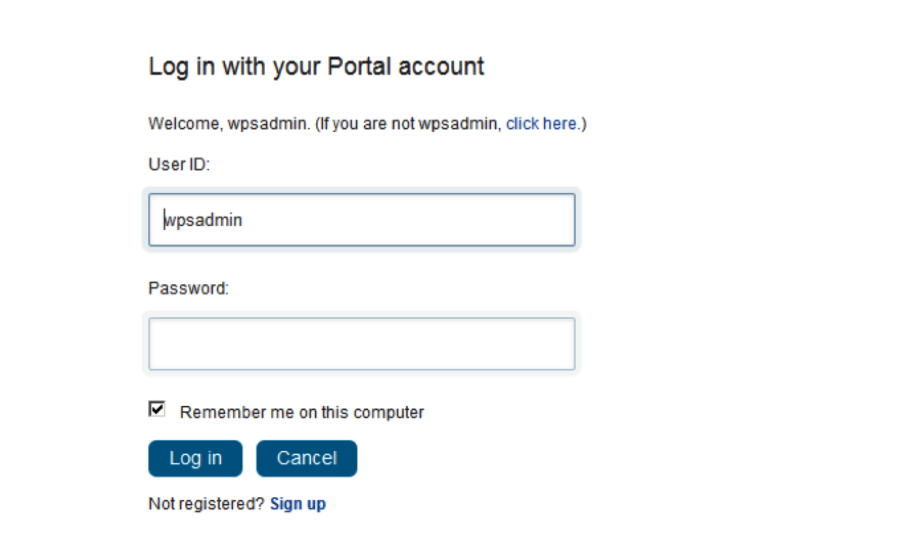Focus the empty Password field
The height and width of the screenshot is (542, 900).
point(362,344)
